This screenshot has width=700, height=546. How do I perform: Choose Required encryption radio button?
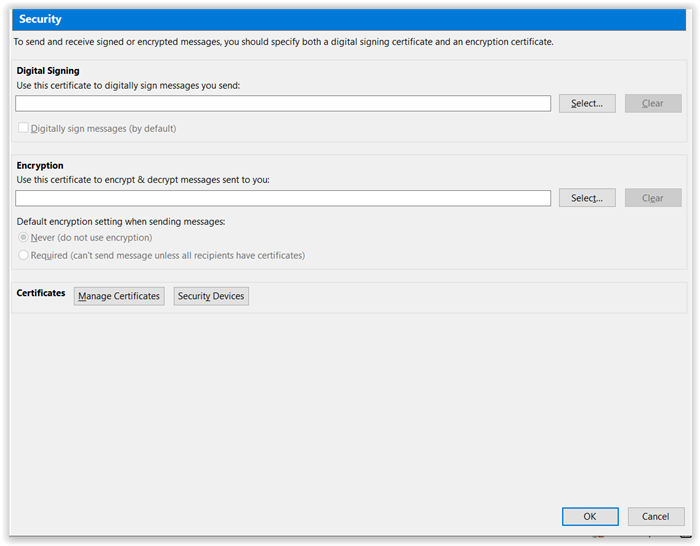coord(23,255)
